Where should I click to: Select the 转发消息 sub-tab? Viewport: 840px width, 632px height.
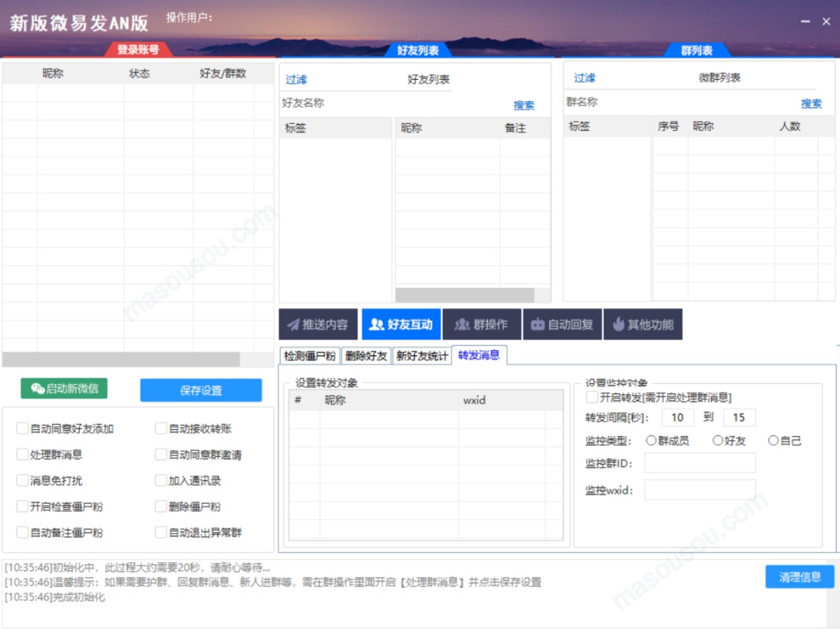tap(479, 355)
